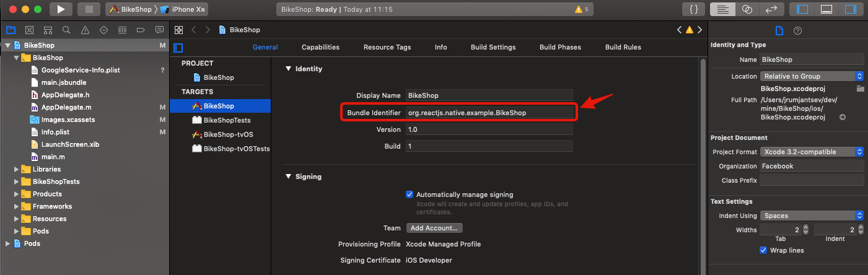Show the Debug area panel
This screenshot has width=868, height=275.
pos(826,9)
